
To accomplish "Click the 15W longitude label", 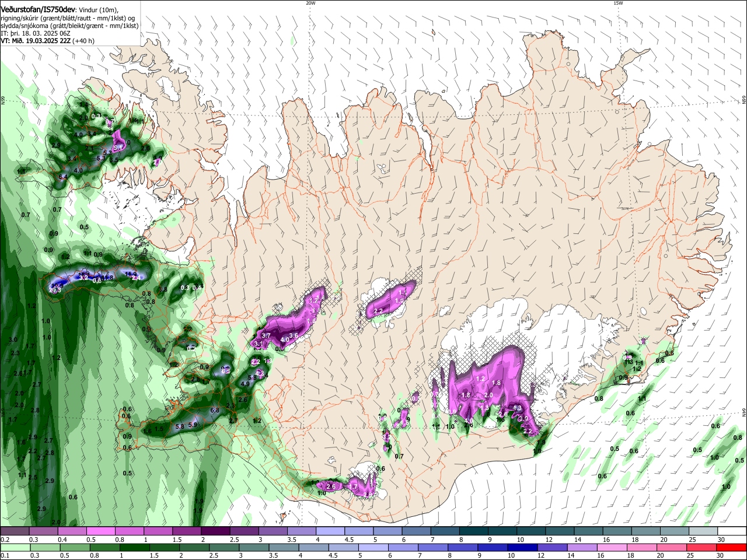I will (618, 3).
